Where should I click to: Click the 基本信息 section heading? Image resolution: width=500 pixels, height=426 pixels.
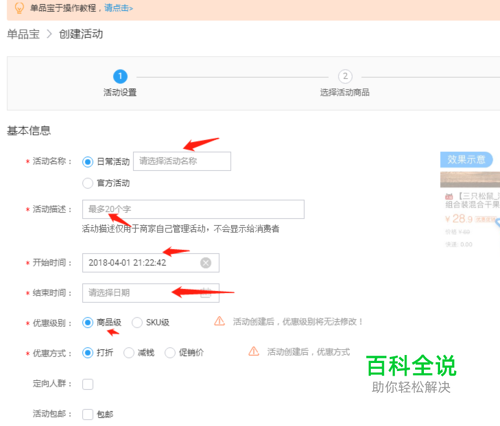[29, 130]
